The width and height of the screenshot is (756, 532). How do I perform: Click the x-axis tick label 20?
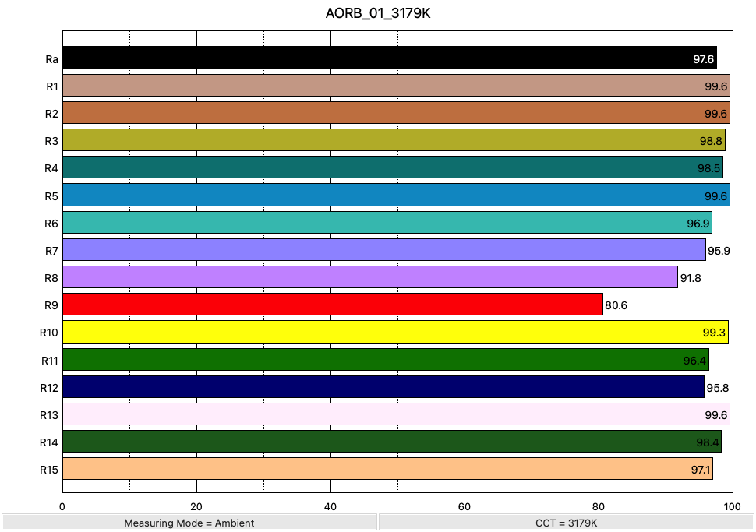196,506
